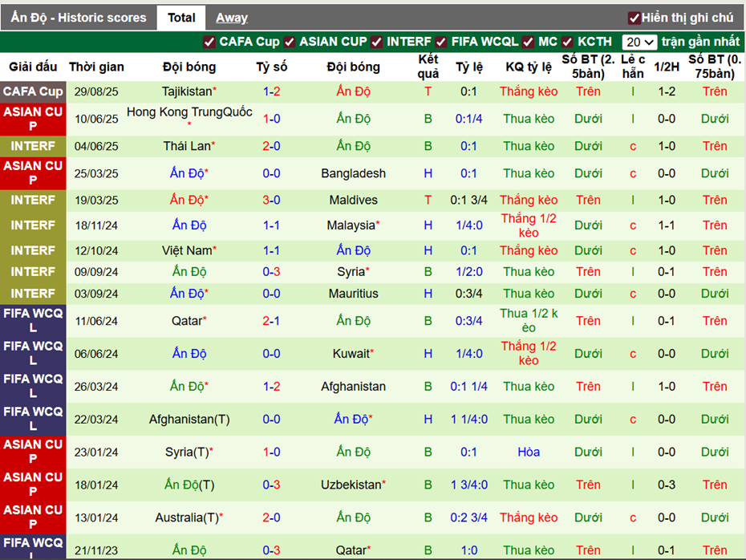Click odds 0:1 3/4 in Maldives row
This screenshot has height=560, width=746.
coord(468,200)
